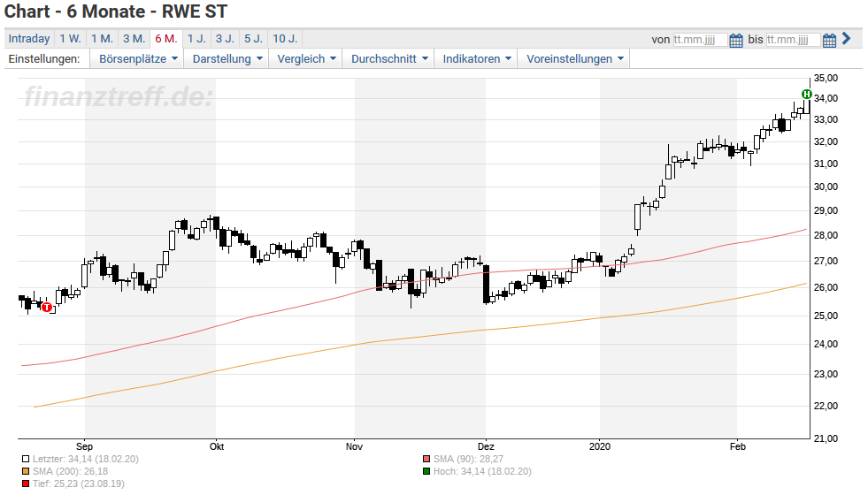868x495 pixels.
Task: Expand the Börsenplätze dropdown
Action: [138, 58]
